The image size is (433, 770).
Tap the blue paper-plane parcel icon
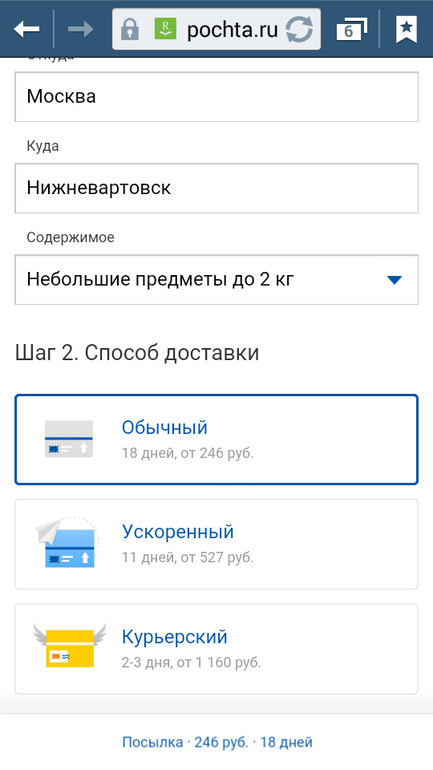click(67, 543)
